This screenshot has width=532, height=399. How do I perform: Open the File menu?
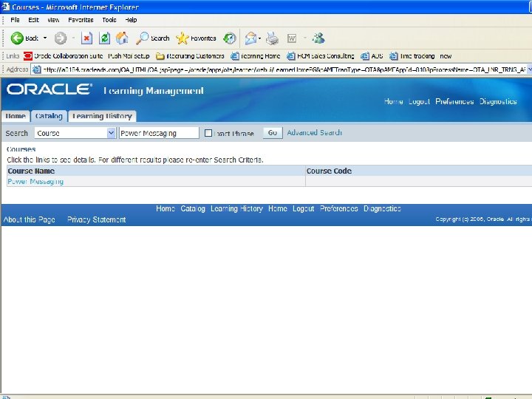(15, 20)
